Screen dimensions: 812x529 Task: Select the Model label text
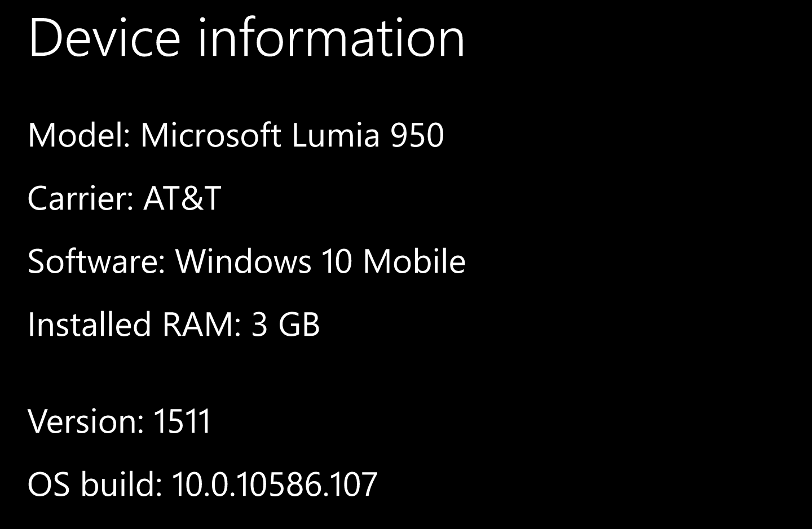pos(78,136)
